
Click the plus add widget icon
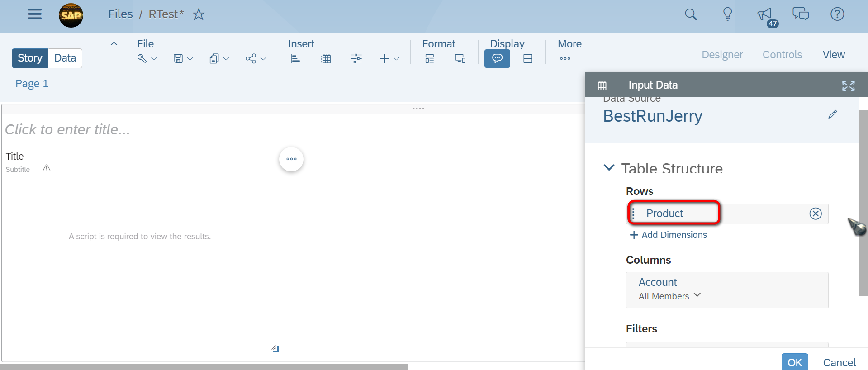tap(384, 58)
